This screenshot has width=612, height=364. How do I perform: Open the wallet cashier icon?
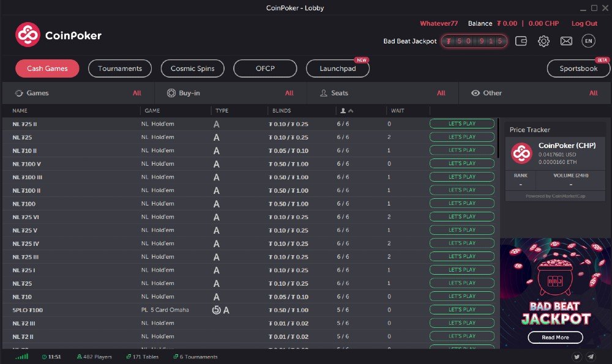[x=521, y=41]
